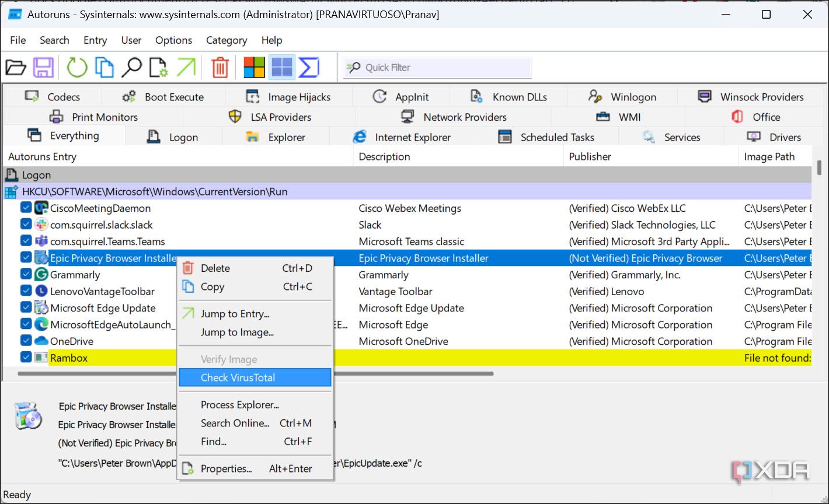Open the Category menu
Image resolution: width=829 pixels, height=504 pixels.
pos(226,40)
